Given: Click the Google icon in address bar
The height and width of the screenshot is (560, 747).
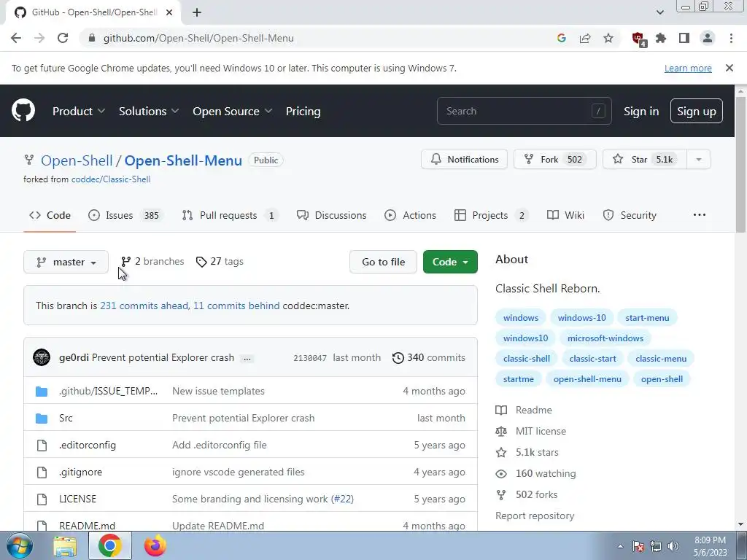Looking at the screenshot, I should point(562,38).
